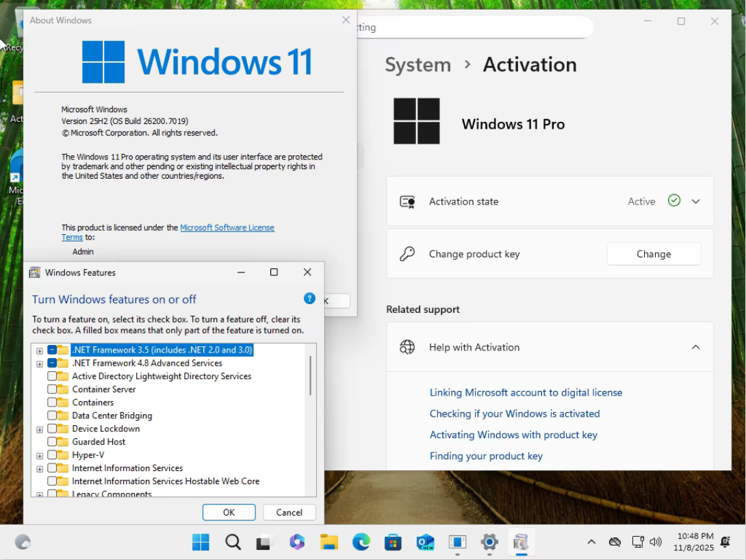746x560 pixels.
Task: Check the Containers feature checkbox
Action: point(52,403)
